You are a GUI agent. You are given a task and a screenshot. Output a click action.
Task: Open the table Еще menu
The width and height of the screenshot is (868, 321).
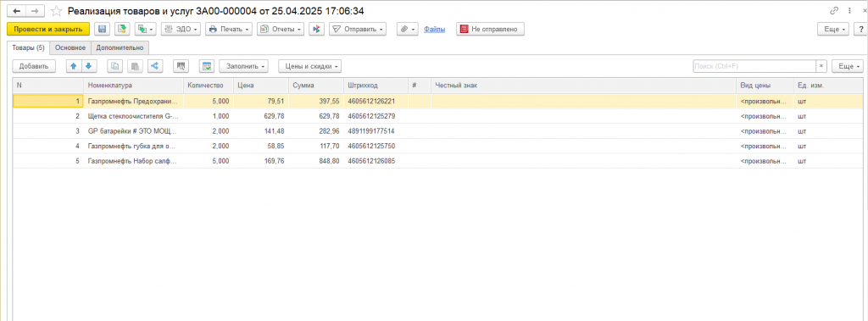(847, 66)
